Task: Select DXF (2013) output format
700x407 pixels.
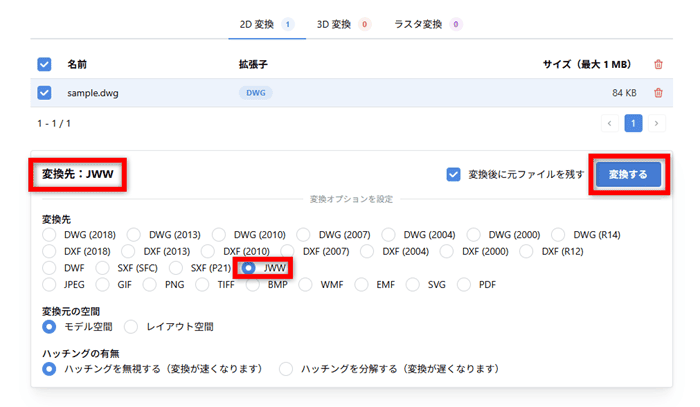Action: pyautogui.click(x=128, y=252)
